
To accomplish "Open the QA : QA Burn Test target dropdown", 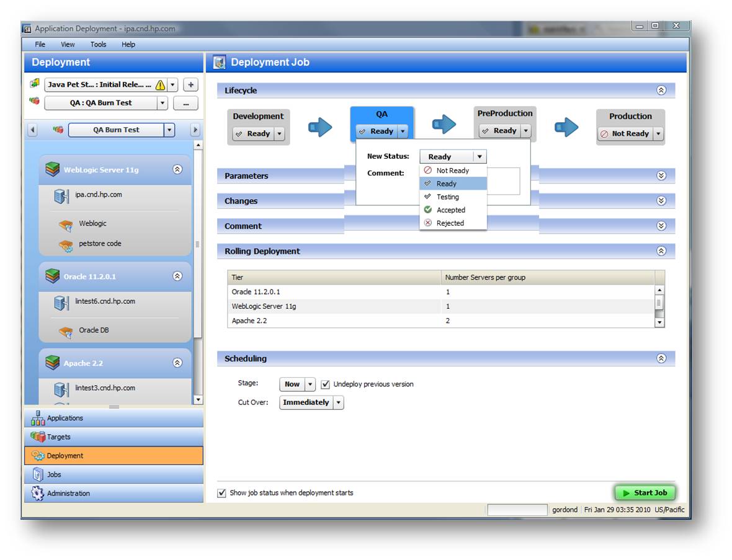I will click(x=163, y=103).
